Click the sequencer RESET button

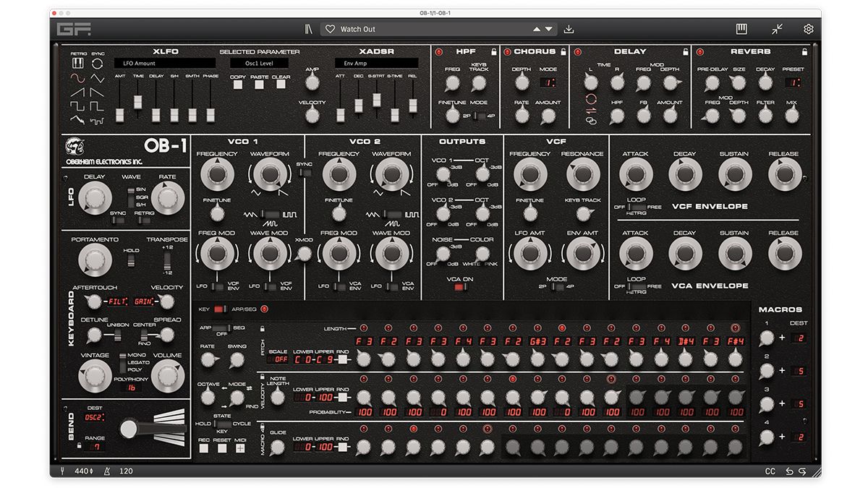(222, 448)
